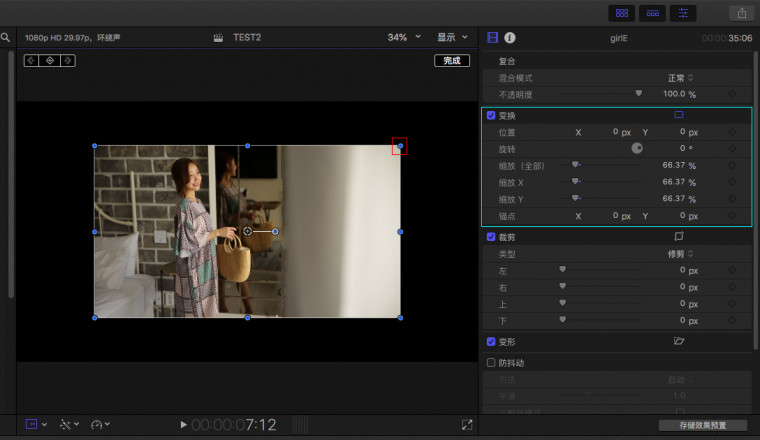Open the 混合模式 正常 dropdown

(680, 78)
